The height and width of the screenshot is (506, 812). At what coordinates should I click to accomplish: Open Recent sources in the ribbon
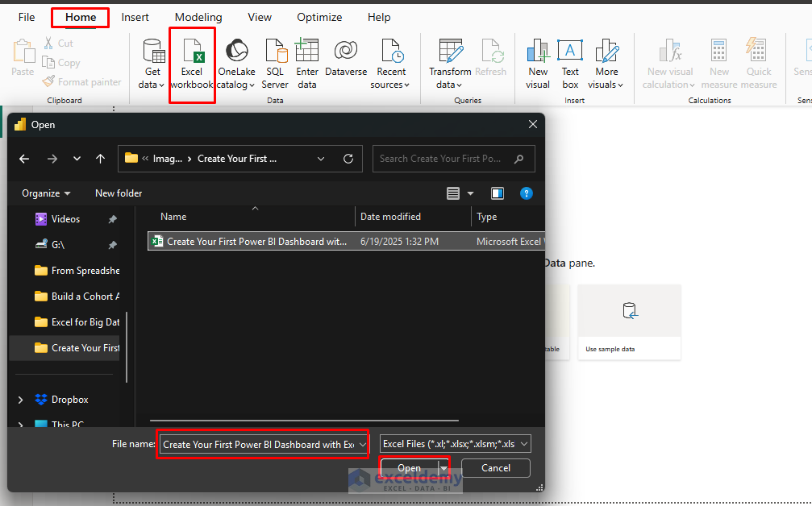click(x=390, y=64)
